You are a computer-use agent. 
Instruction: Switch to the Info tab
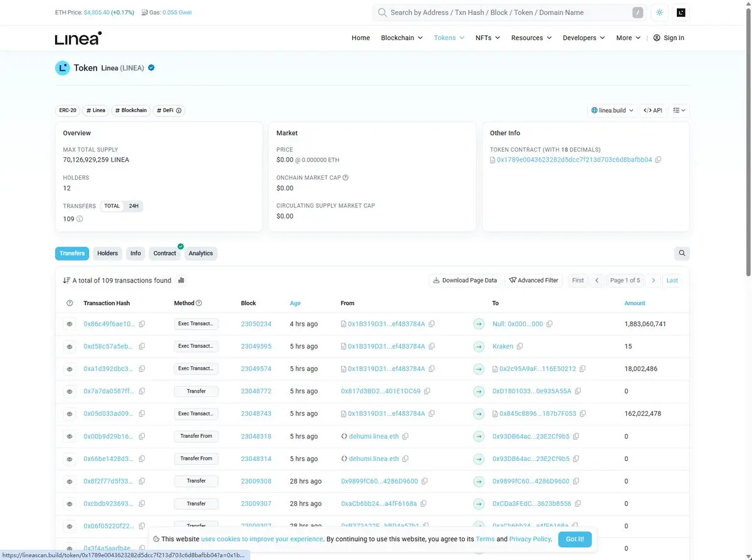(135, 254)
